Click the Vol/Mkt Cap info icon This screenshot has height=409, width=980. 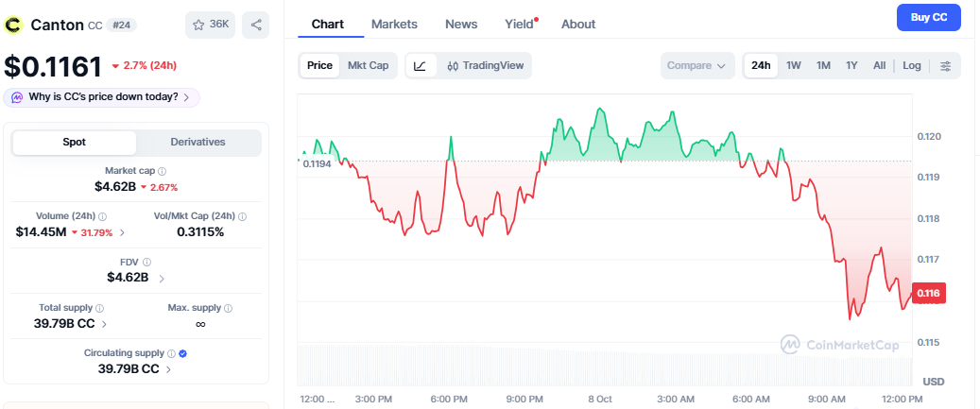243,216
